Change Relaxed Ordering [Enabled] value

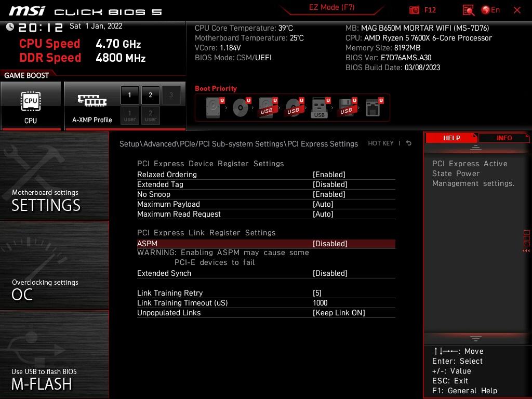click(x=329, y=175)
